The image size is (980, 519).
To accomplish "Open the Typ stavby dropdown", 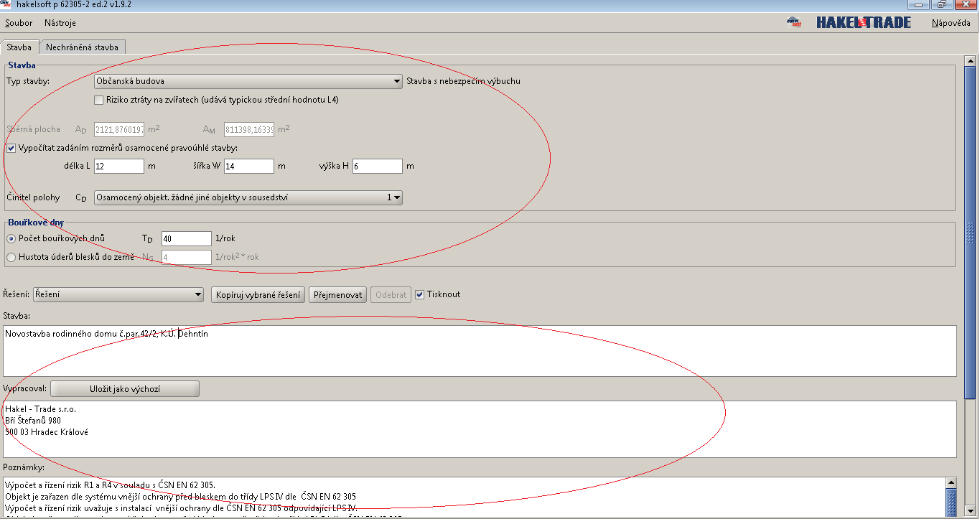I will point(248,81).
